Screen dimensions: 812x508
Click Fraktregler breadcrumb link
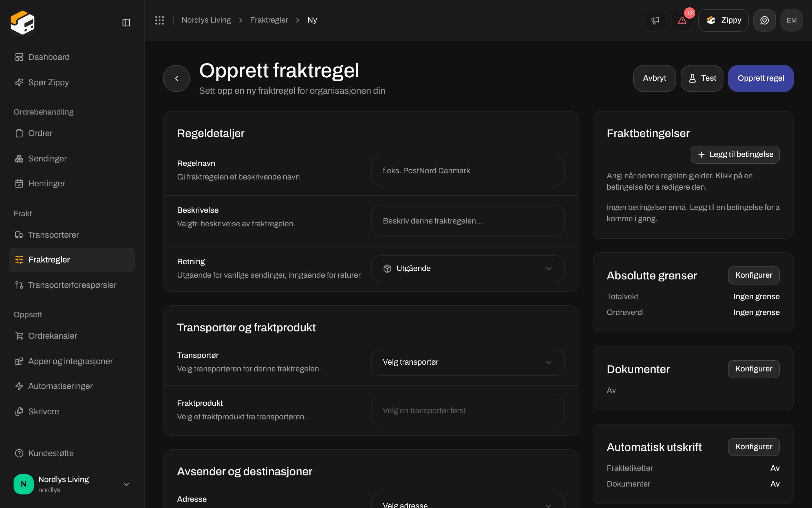(x=269, y=20)
